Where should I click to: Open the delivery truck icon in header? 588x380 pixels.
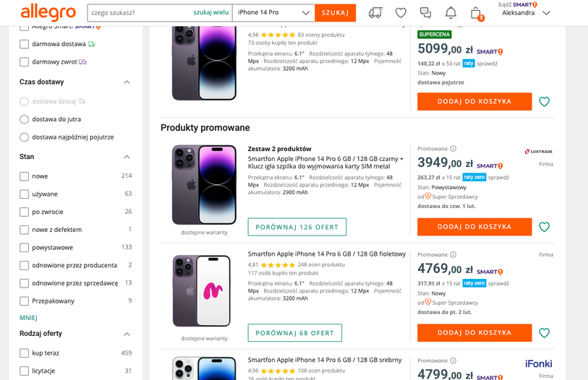(x=375, y=13)
